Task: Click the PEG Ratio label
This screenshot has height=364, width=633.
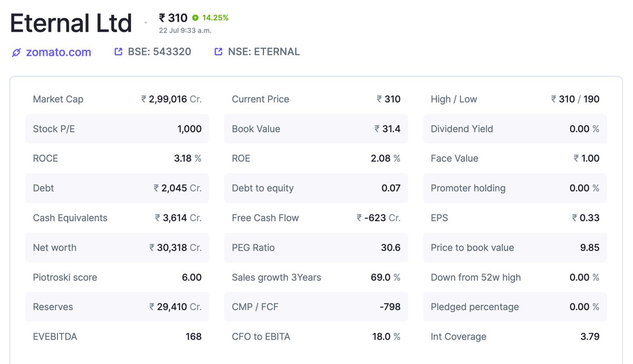Action: [x=253, y=247]
